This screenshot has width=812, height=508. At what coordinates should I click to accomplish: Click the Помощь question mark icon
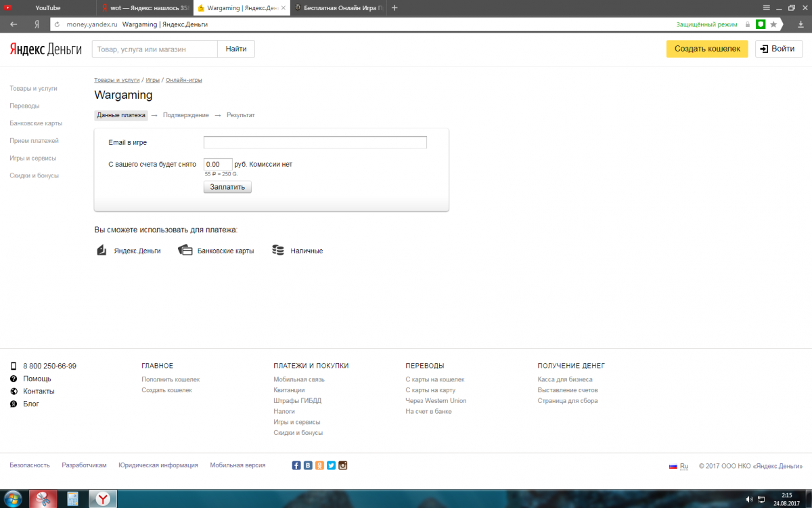(14, 379)
